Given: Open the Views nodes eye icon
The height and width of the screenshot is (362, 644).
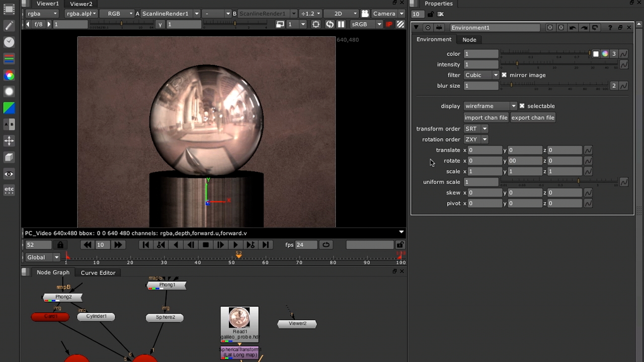Looking at the screenshot, I should click(9, 174).
